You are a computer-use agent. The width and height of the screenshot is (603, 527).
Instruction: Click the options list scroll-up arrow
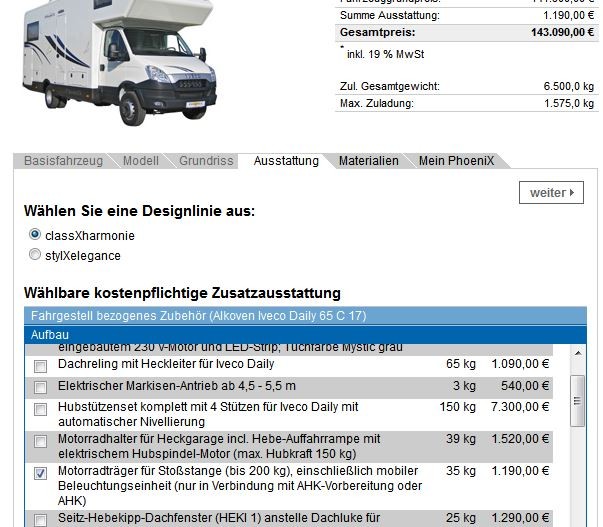point(577,353)
